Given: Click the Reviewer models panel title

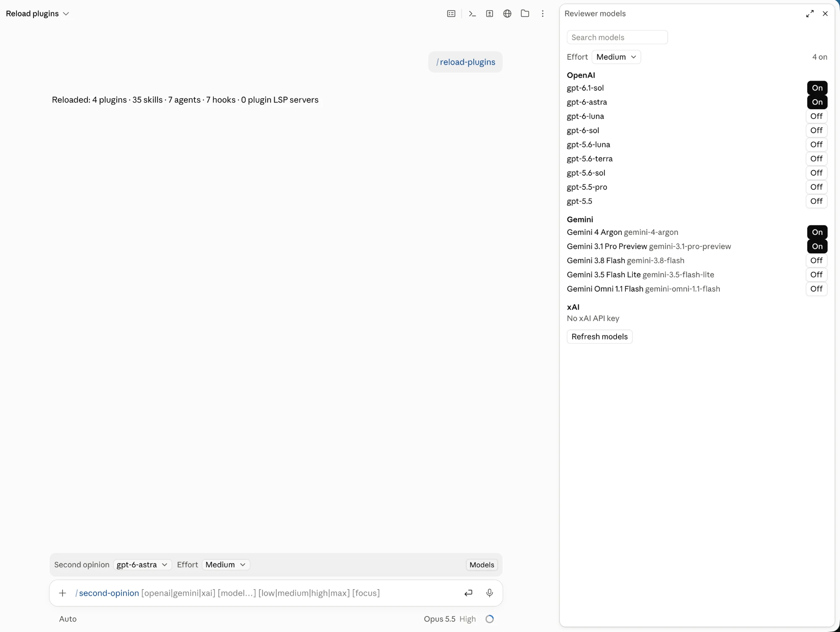Looking at the screenshot, I should tap(595, 13).
